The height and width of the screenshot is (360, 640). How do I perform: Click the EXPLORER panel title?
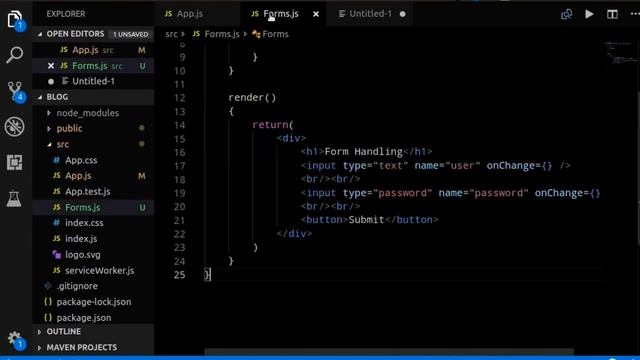click(66, 14)
